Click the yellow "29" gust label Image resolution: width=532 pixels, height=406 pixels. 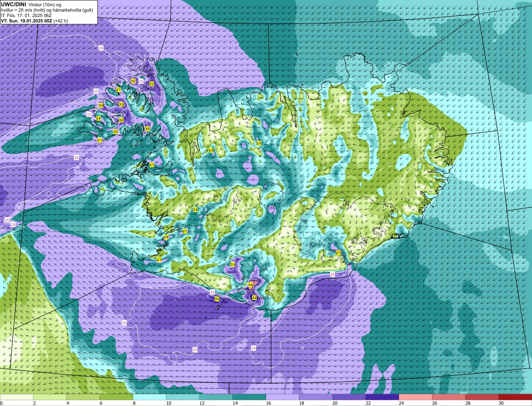[166, 237]
